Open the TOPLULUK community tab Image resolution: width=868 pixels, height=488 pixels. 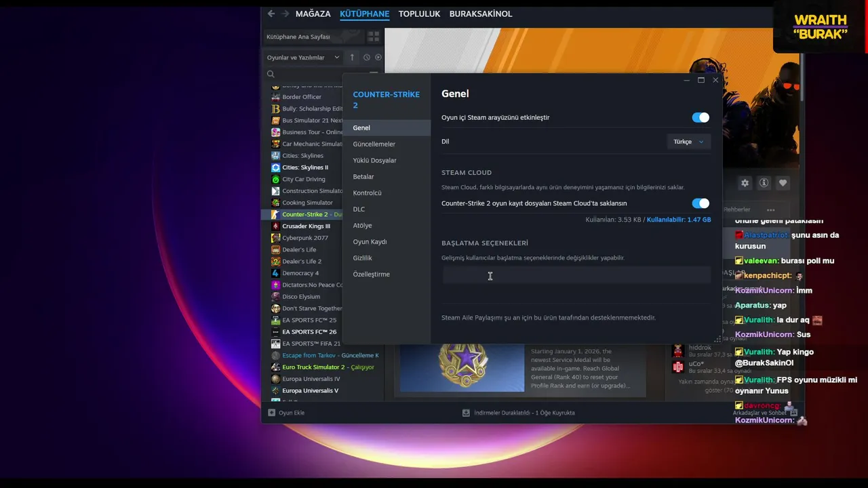coord(419,14)
